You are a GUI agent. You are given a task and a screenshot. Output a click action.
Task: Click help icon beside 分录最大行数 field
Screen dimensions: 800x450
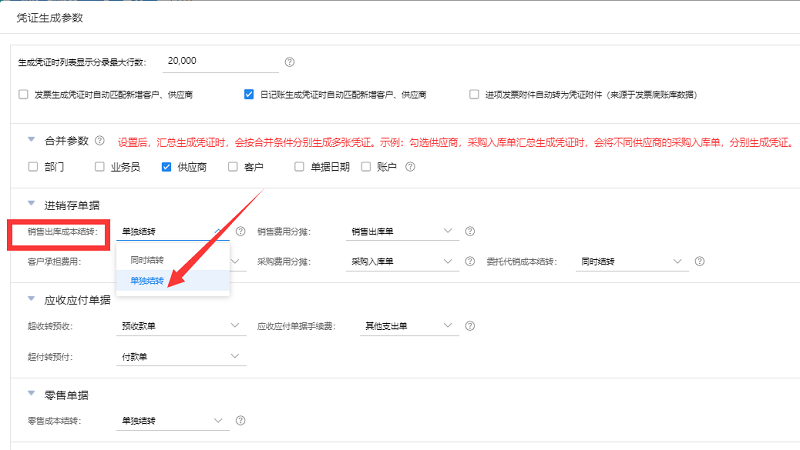click(x=290, y=62)
